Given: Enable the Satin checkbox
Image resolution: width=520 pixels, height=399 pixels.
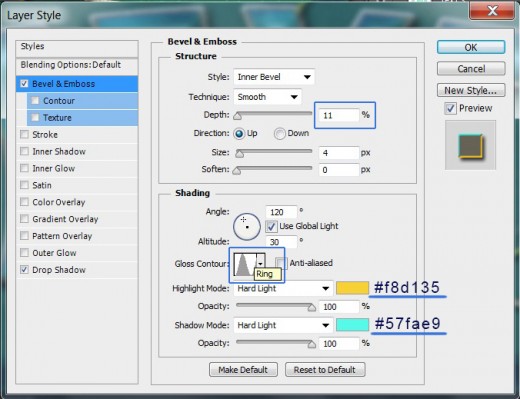Looking at the screenshot, I should click(x=24, y=185).
